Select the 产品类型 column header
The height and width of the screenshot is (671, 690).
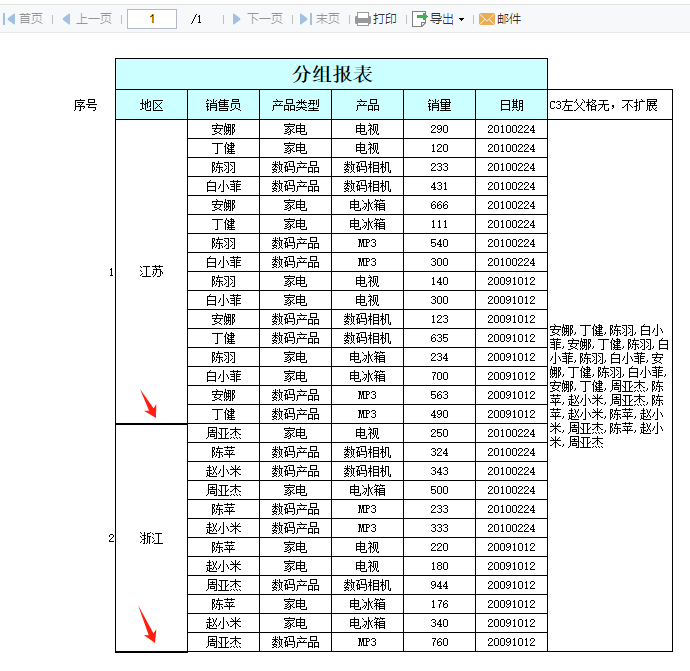(295, 105)
